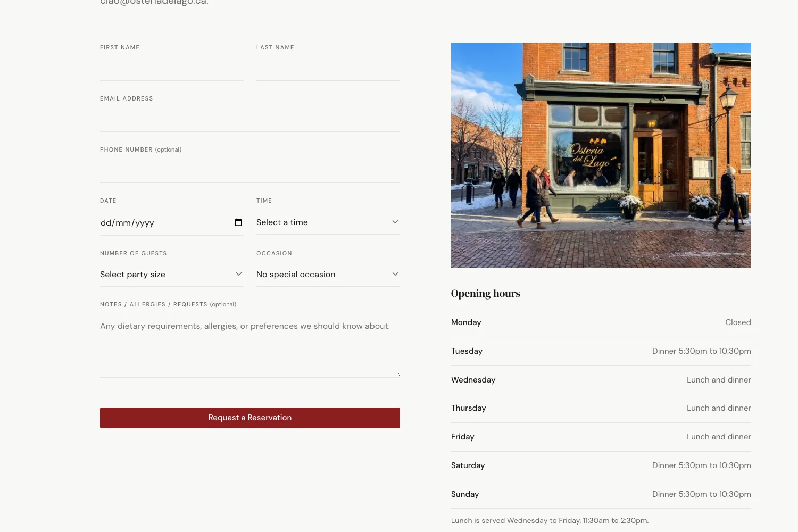The width and height of the screenshot is (798, 532).
Task: Click Wednesday's Lunch and dinner text
Action: click(719, 380)
